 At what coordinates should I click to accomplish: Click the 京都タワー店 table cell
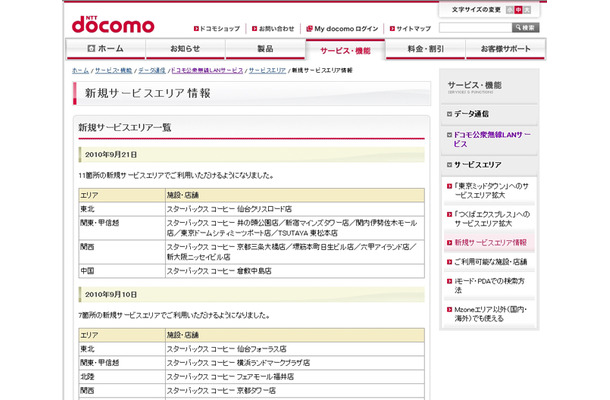click(x=294, y=391)
